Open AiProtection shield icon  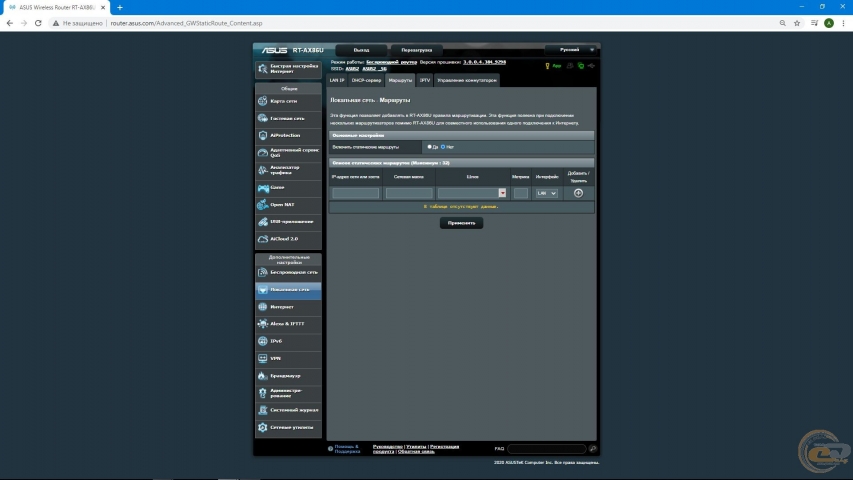tap(263, 135)
